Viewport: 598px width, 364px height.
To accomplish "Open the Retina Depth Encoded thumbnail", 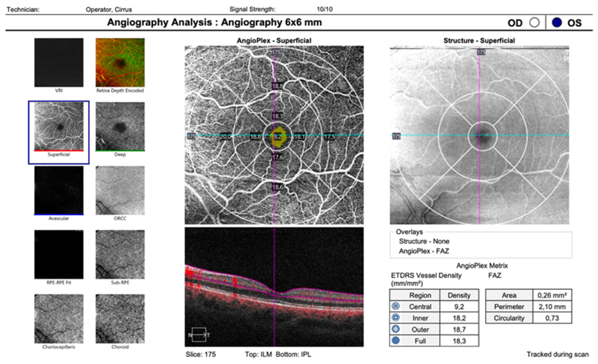I will (x=120, y=63).
